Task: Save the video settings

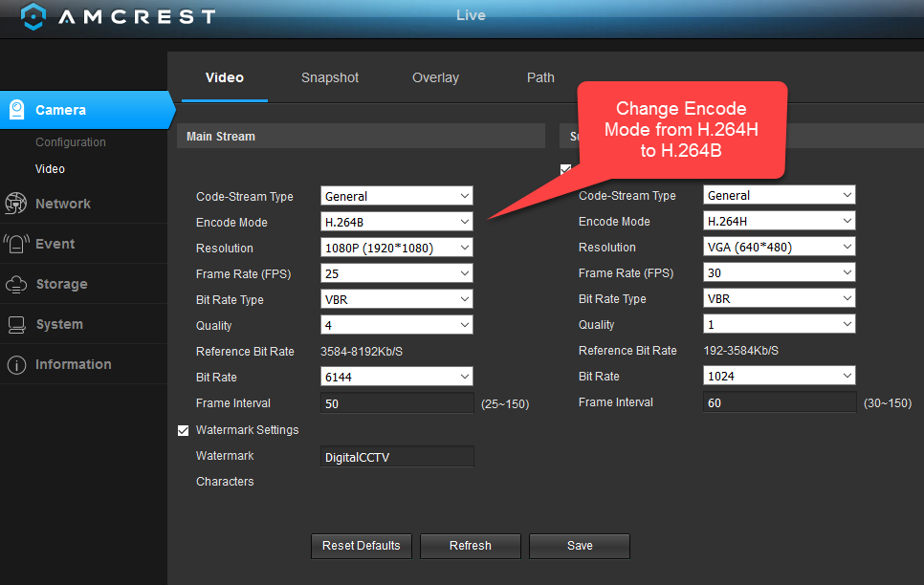Action: coord(580,546)
